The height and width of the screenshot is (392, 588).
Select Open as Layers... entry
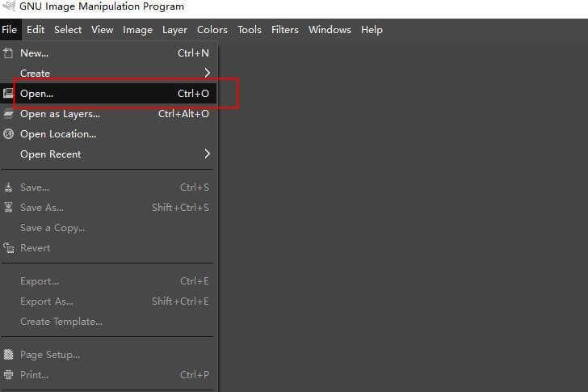coord(108,114)
